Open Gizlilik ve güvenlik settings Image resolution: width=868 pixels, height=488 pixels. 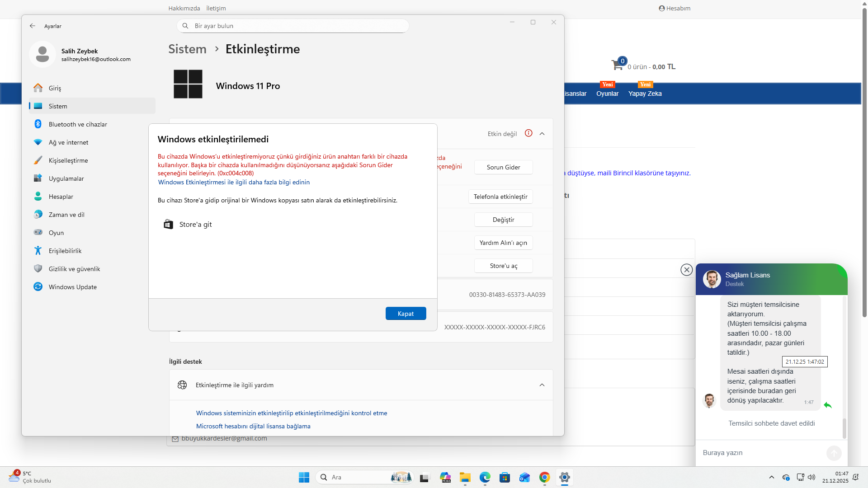92,269
